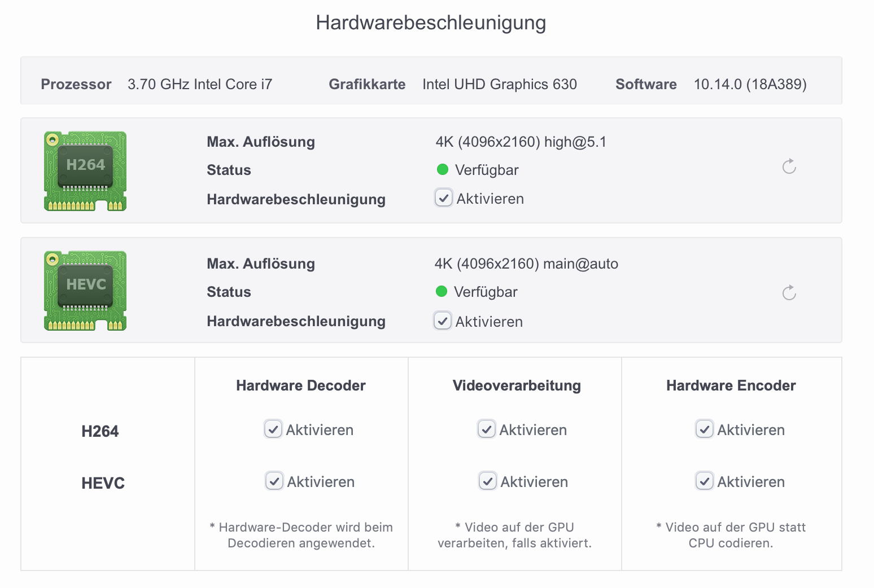Click the Hardware Encoder column header
Image resolution: width=874 pixels, height=588 pixels.
(731, 385)
